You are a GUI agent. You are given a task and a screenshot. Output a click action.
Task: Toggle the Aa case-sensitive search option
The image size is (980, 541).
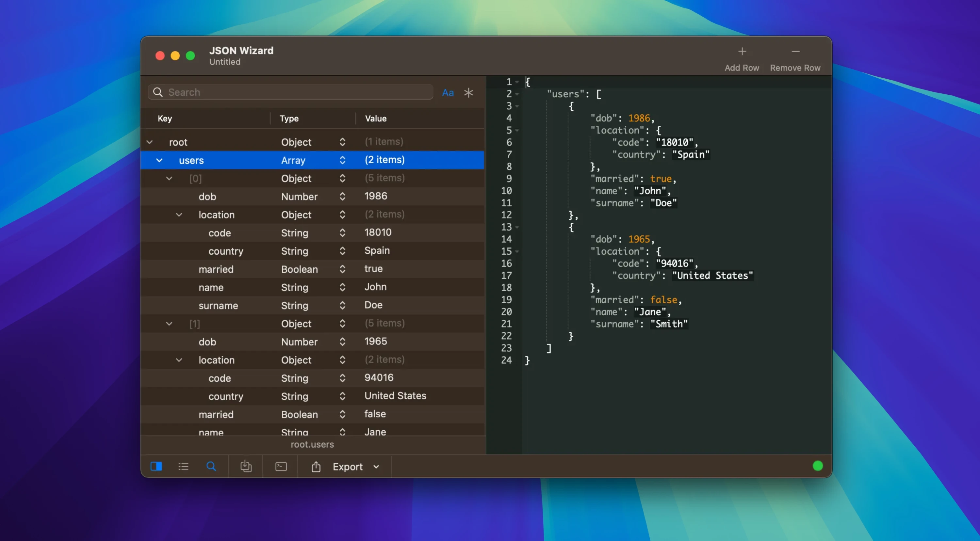[x=448, y=93]
